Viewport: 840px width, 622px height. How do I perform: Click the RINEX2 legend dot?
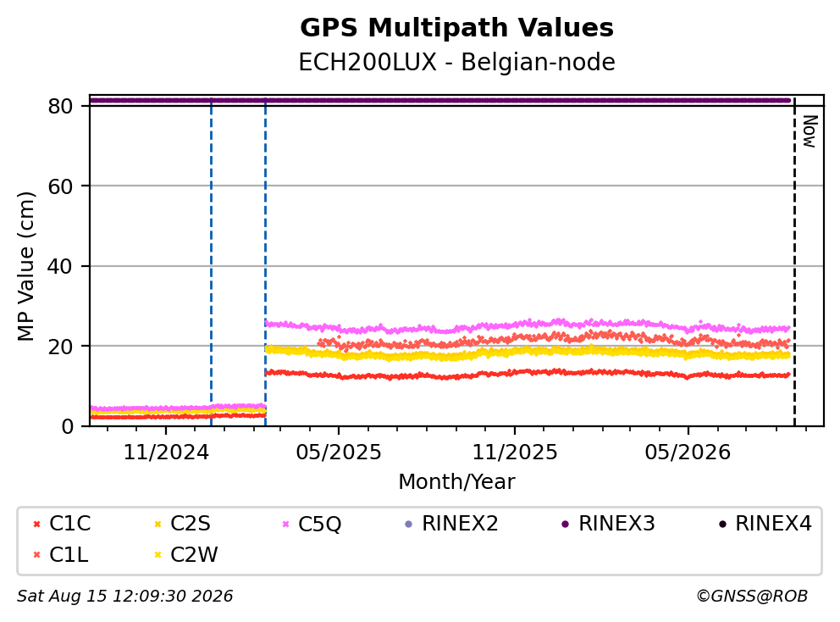409,524
